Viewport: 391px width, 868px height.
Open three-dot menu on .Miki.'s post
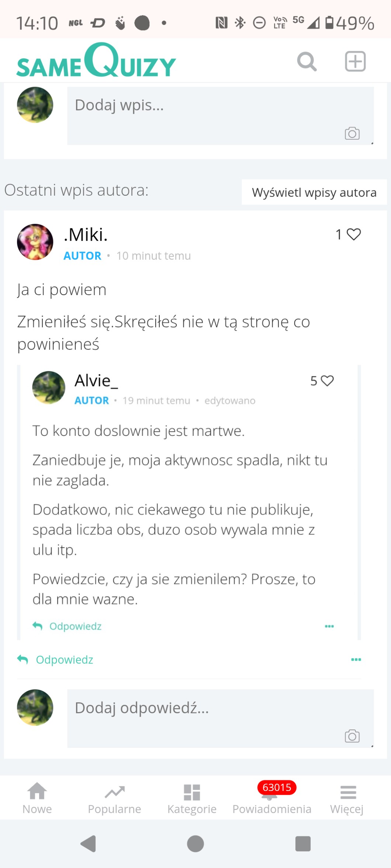(356, 659)
